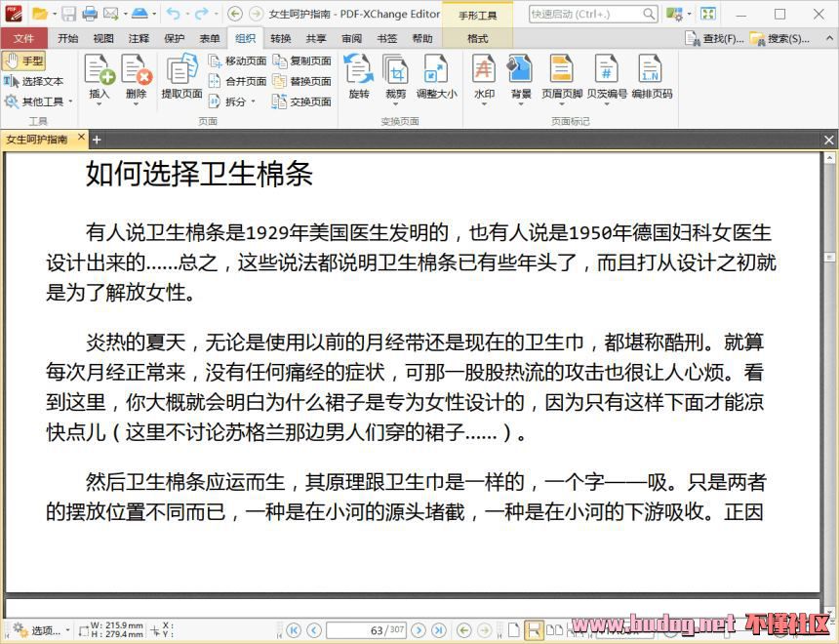839x644 pixels.
Task: Click Replace Pages (替换页面)
Action: (x=301, y=81)
